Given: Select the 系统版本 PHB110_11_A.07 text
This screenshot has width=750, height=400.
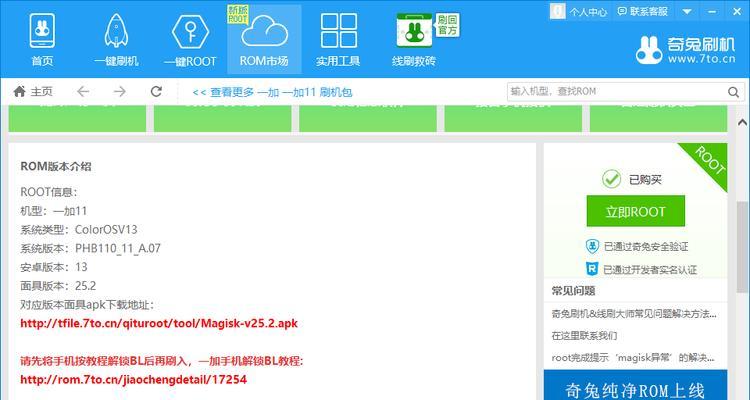Looking at the screenshot, I should pos(90,248).
